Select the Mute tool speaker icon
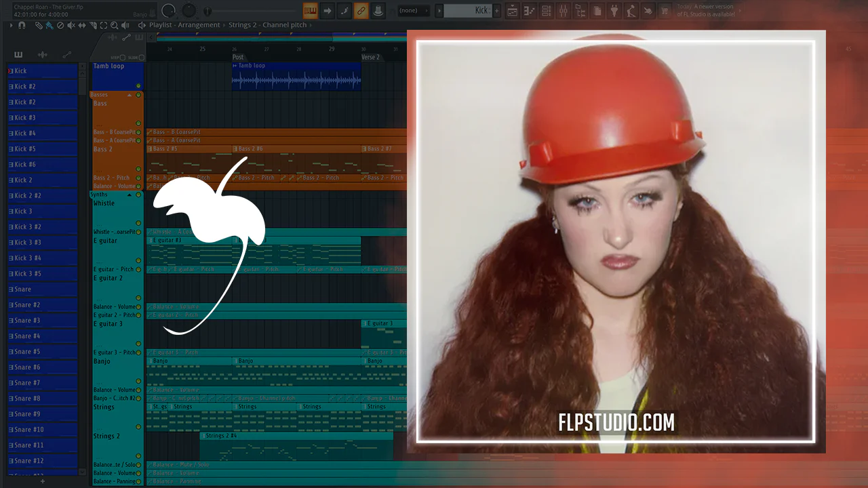Image resolution: width=868 pixels, height=488 pixels. 71,25
